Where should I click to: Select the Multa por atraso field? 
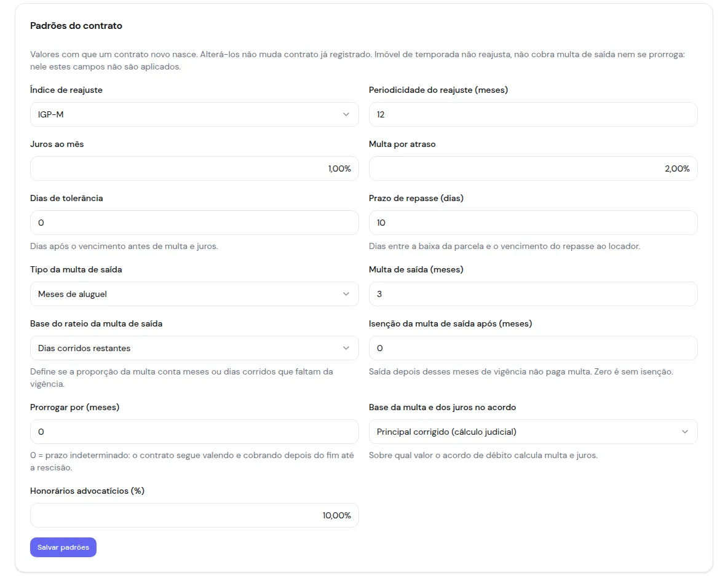point(533,168)
